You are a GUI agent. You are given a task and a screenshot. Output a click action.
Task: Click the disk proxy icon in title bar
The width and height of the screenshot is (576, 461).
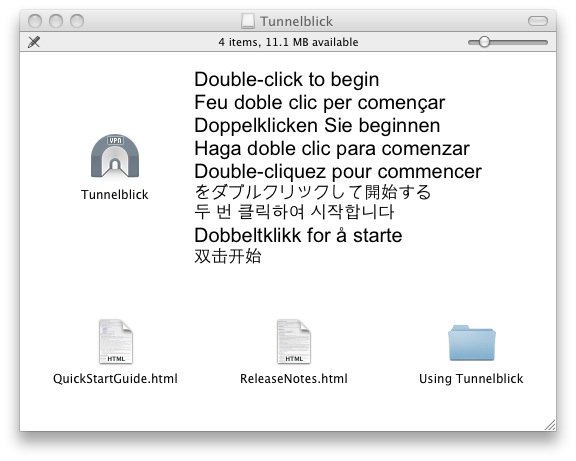[x=248, y=21]
